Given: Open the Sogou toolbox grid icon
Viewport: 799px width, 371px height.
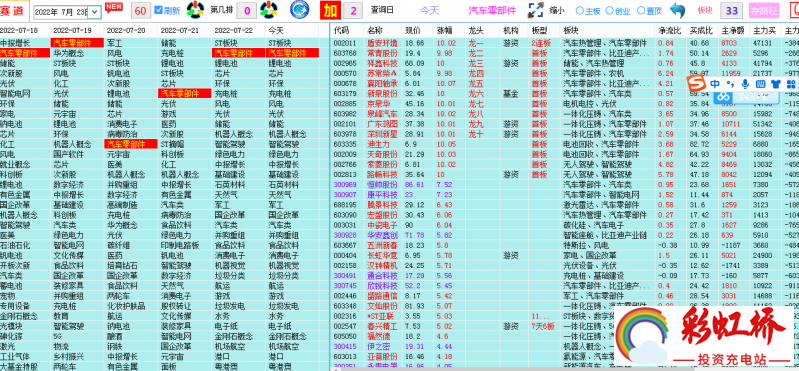Looking at the screenshot, I should coord(790,84).
